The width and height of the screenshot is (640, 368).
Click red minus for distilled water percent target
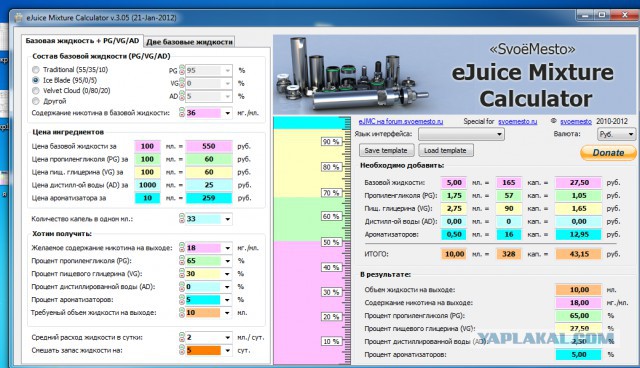[x=182, y=288]
